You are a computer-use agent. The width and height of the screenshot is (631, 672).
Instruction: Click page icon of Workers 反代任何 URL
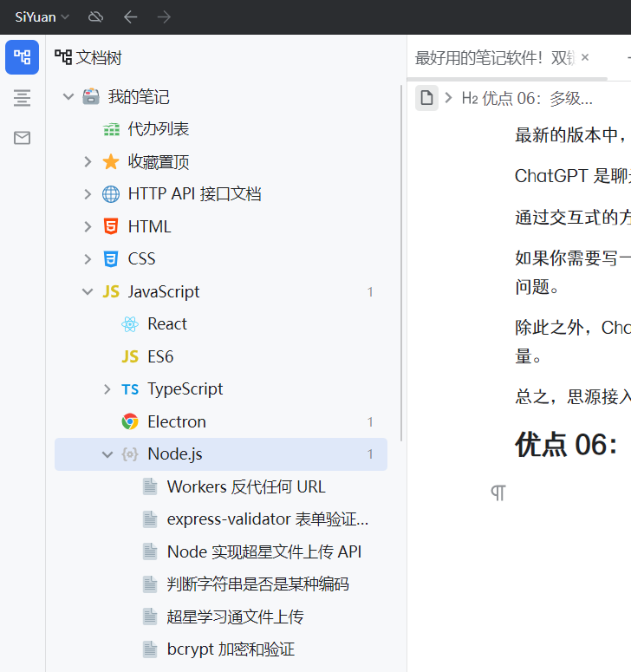coord(150,486)
